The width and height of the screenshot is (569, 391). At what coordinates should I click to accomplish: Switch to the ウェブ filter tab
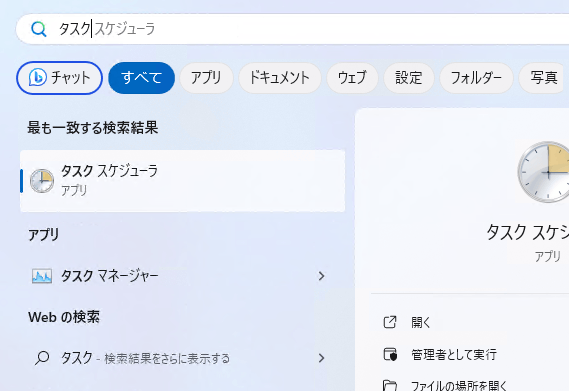(352, 78)
